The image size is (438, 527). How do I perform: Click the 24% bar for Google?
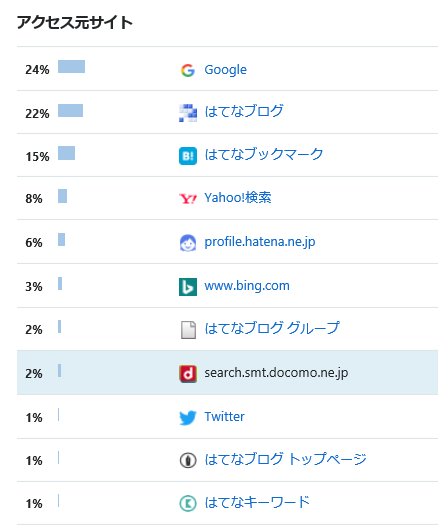[71, 67]
